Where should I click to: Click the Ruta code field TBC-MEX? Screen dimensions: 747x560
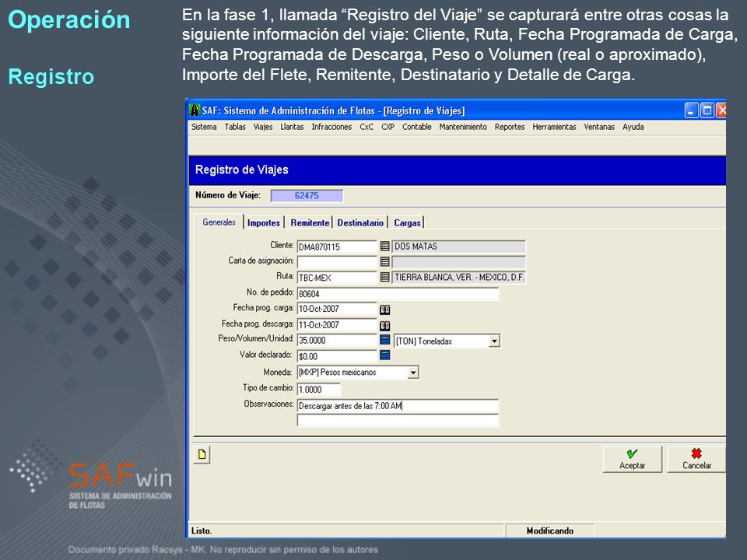[337, 278]
